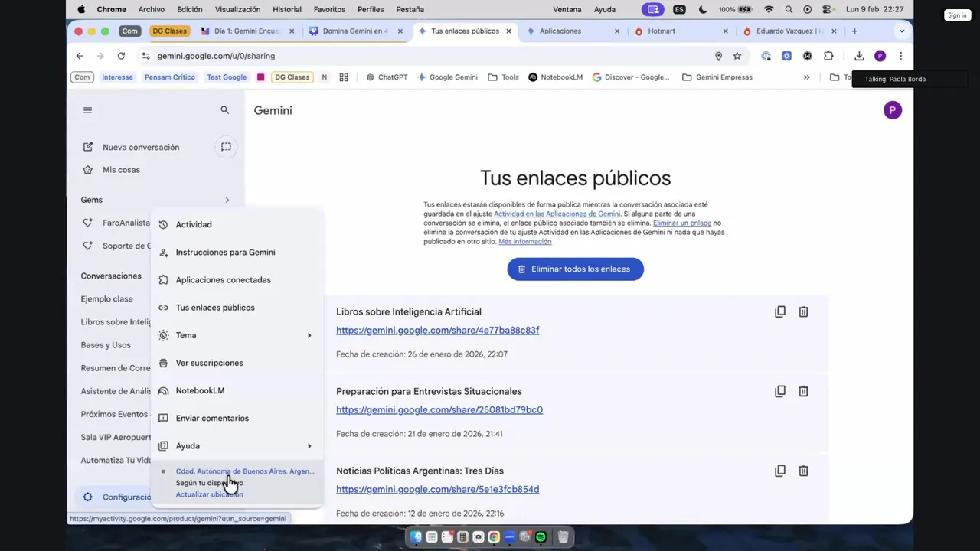Image resolution: width=980 pixels, height=551 pixels.
Task: Open Chrome extensions puzzle icon
Action: [828, 56]
